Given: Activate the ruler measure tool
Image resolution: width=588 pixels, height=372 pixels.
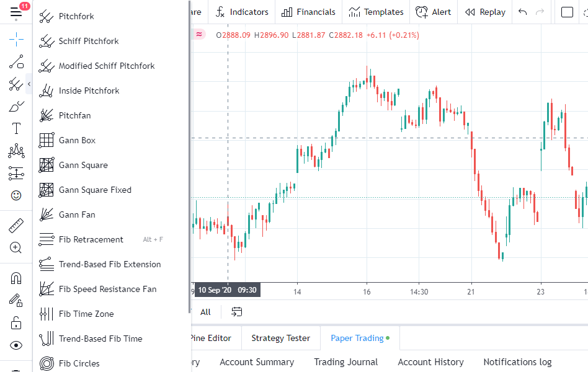Looking at the screenshot, I should 16,226.
